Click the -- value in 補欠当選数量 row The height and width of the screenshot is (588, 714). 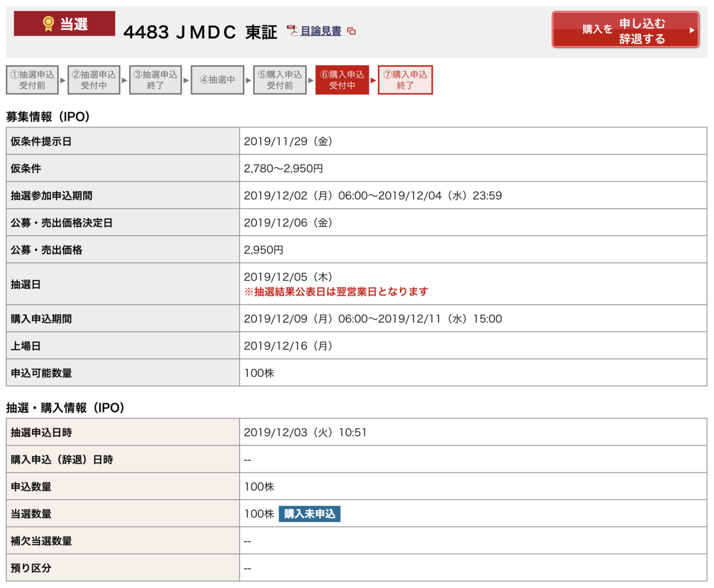pyautogui.click(x=248, y=542)
